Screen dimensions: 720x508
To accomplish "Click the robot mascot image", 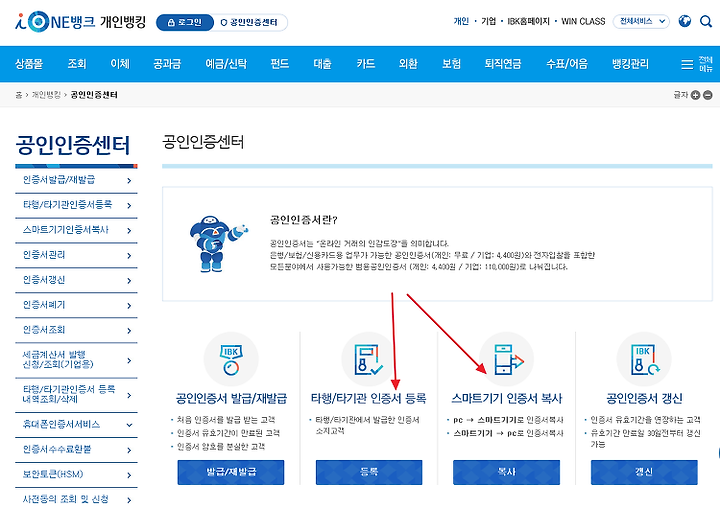I will point(218,243).
